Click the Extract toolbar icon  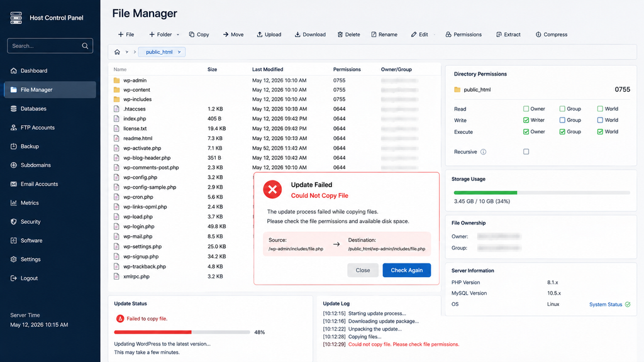coord(499,35)
